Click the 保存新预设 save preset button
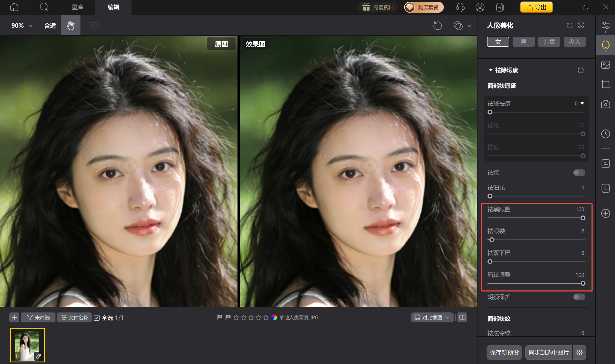The width and height of the screenshot is (615, 364). coord(504,352)
